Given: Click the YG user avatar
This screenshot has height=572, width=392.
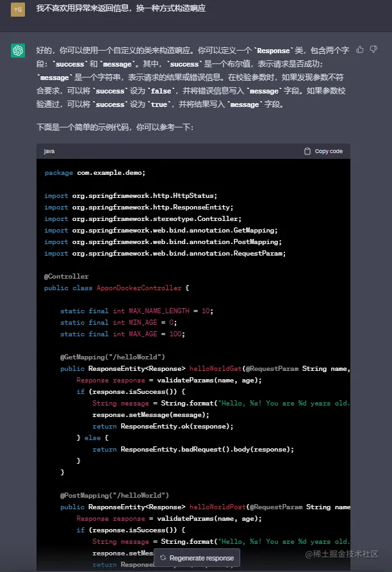Looking at the screenshot, I should pyautogui.click(x=18, y=10).
